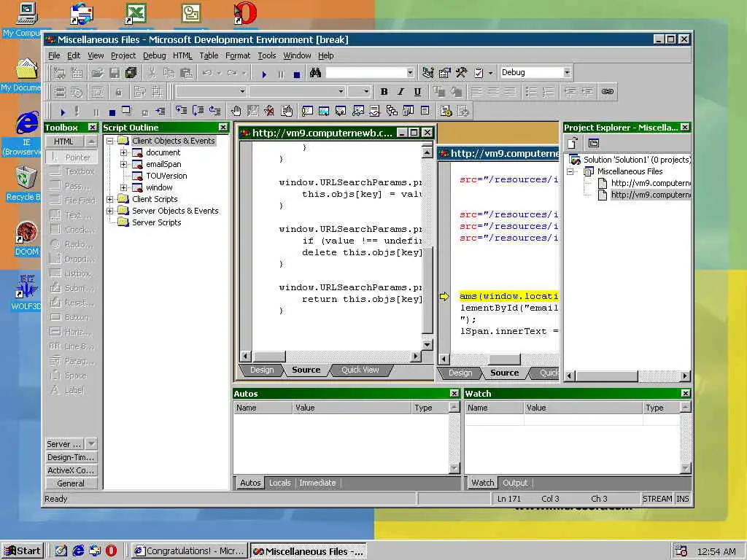Click the Save All stacked disks icon

click(131, 73)
